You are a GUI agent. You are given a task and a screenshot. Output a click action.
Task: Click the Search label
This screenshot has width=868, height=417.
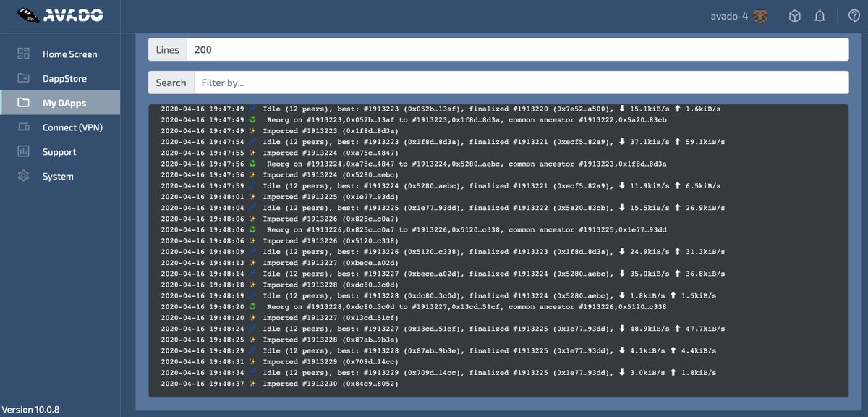[x=171, y=83]
